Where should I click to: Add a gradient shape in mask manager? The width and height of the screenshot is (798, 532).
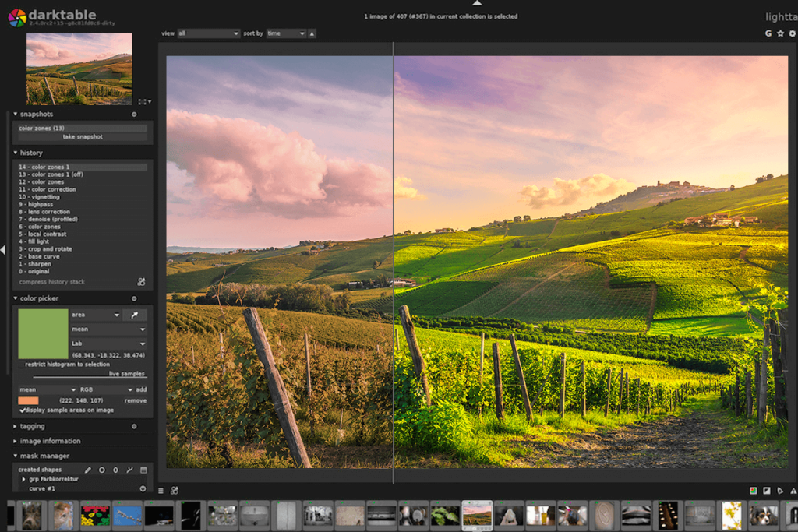point(145,470)
